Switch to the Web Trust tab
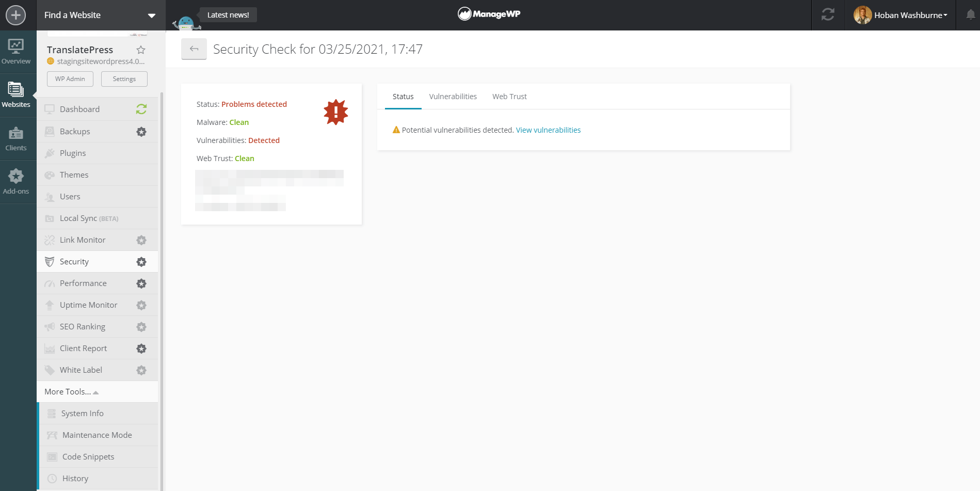Viewport: 980px width, 491px height. [509, 97]
